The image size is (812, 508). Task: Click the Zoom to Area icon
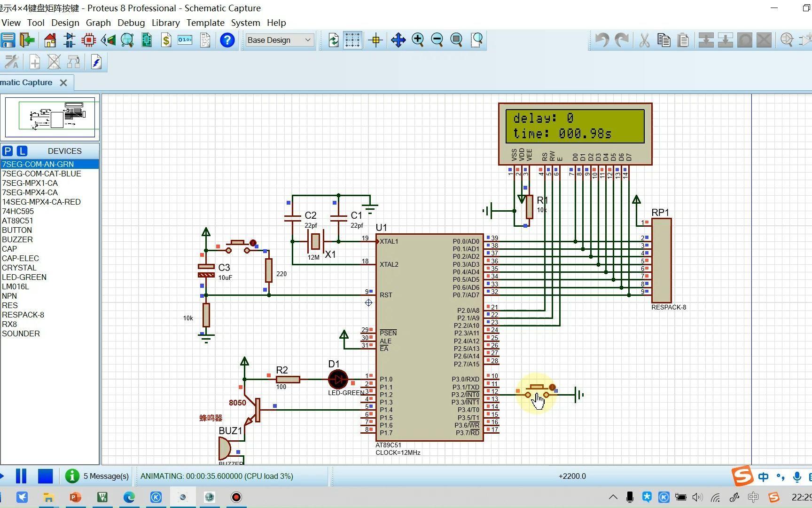click(x=476, y=40)
